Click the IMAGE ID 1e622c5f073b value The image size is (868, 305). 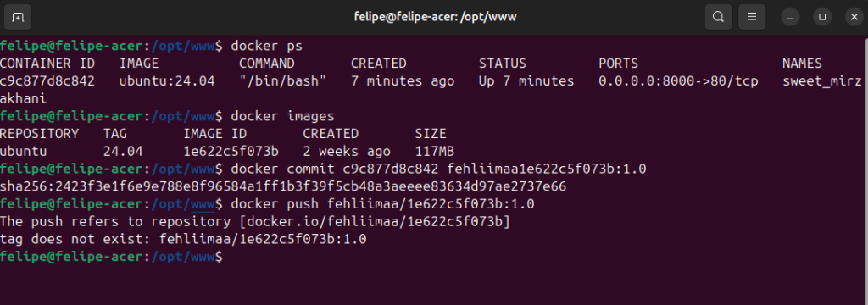point(231,152)
